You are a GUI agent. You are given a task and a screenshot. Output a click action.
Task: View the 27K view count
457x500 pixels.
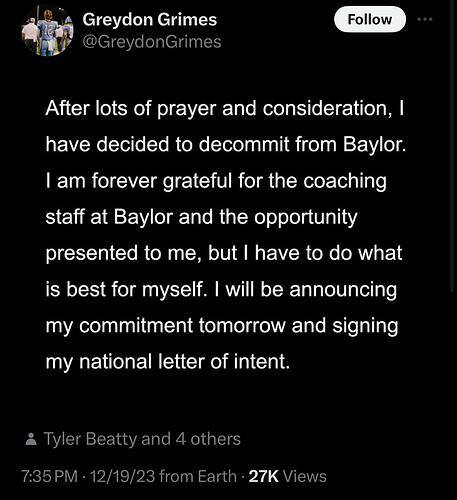coord(264,476)
